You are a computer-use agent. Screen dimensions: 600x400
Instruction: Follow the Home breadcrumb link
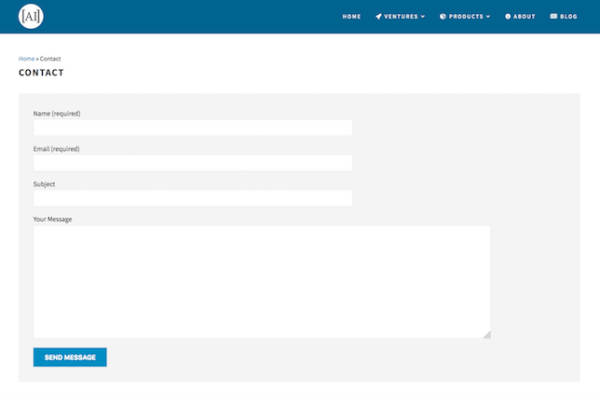(26, 59)
